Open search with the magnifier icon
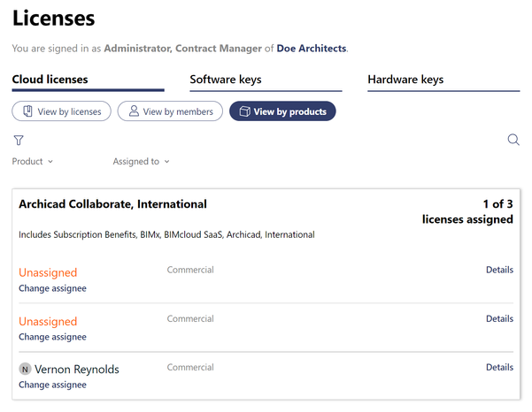532x412 pixels. click(513, 140)
